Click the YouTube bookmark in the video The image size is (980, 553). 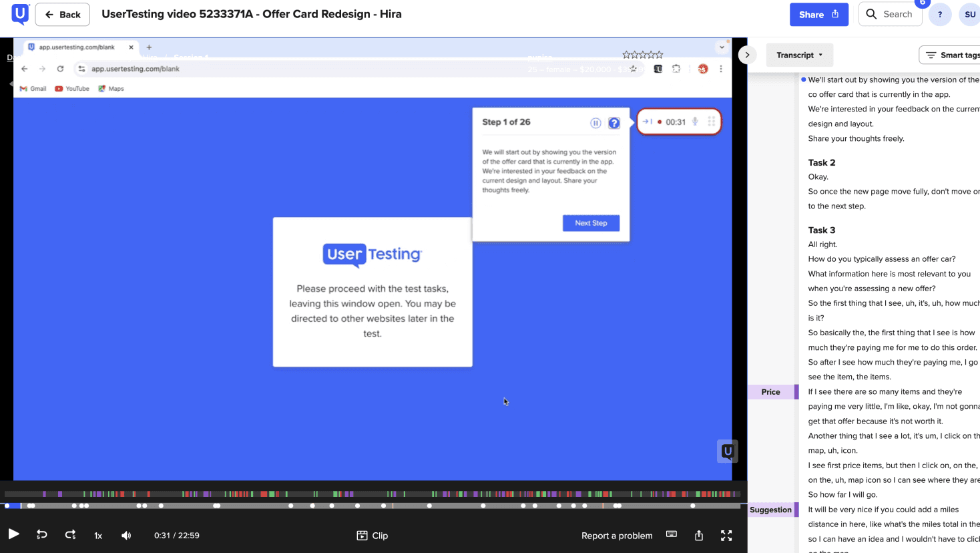(x=72, y=89)
